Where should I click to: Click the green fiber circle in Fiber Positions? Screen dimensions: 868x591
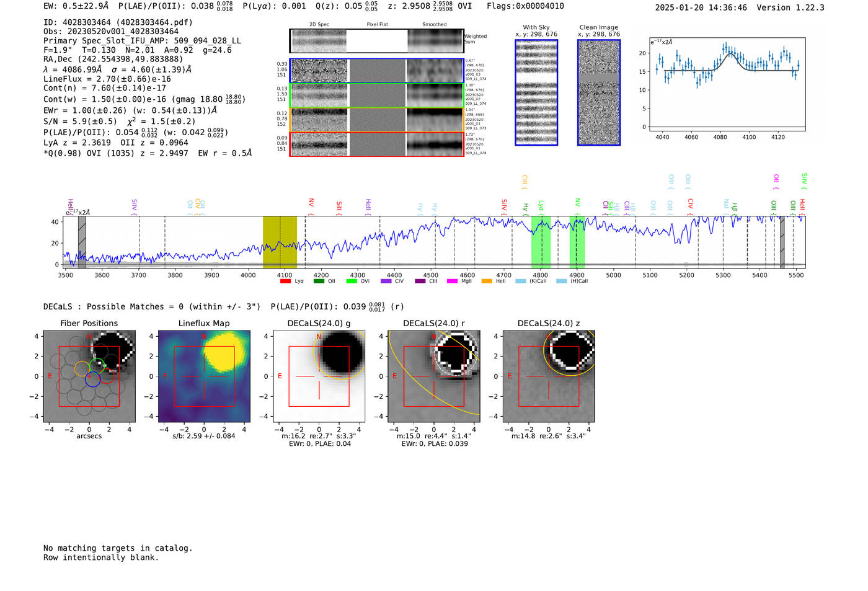coord(97,366)
